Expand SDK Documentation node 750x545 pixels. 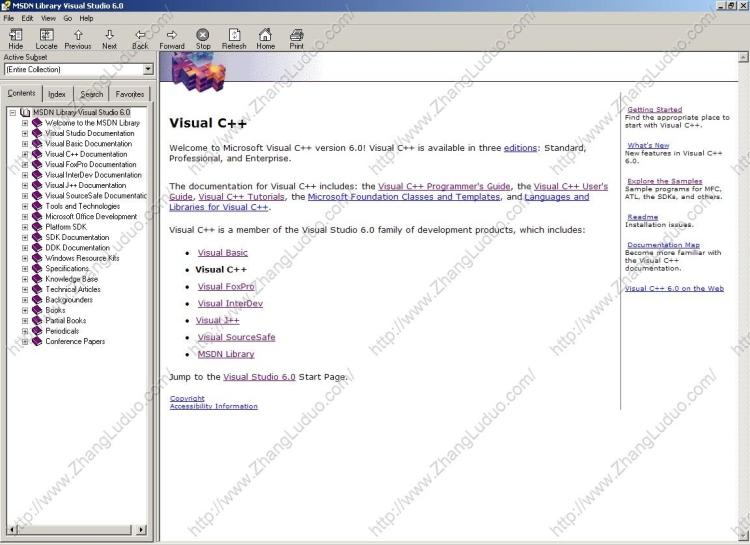click(x=25, y=237)
